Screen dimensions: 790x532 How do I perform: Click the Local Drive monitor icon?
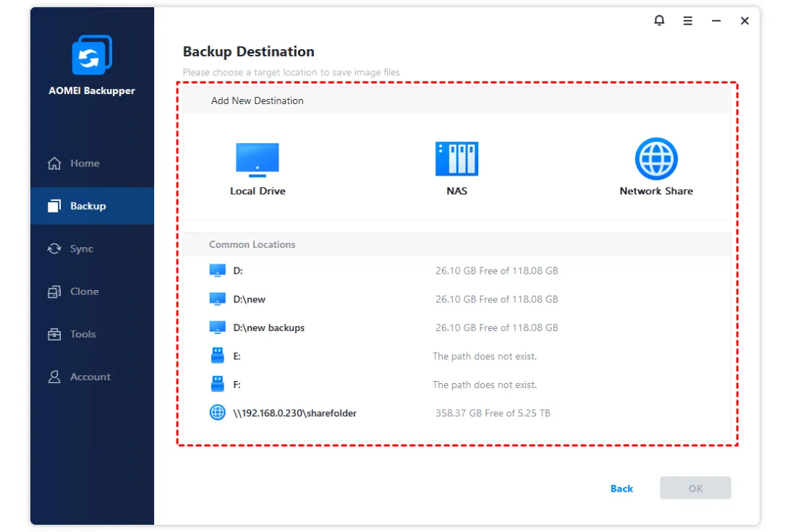coord(258,159)
